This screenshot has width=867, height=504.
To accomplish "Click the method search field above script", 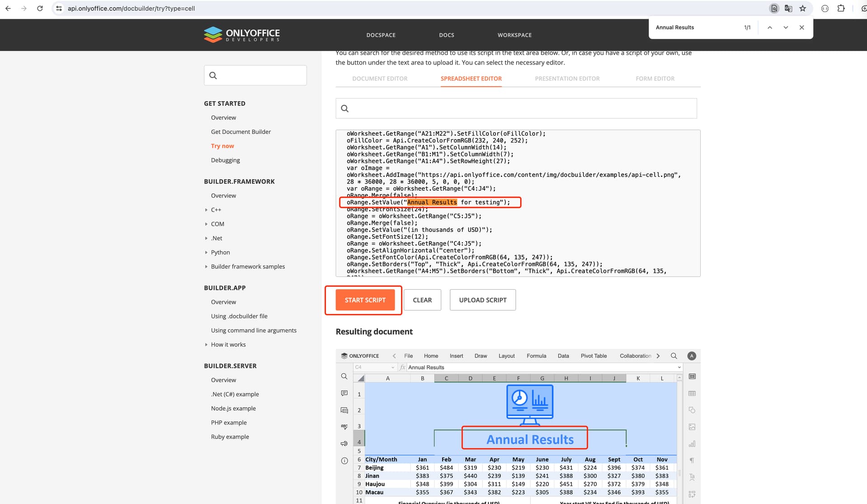I will click(516, 108).
